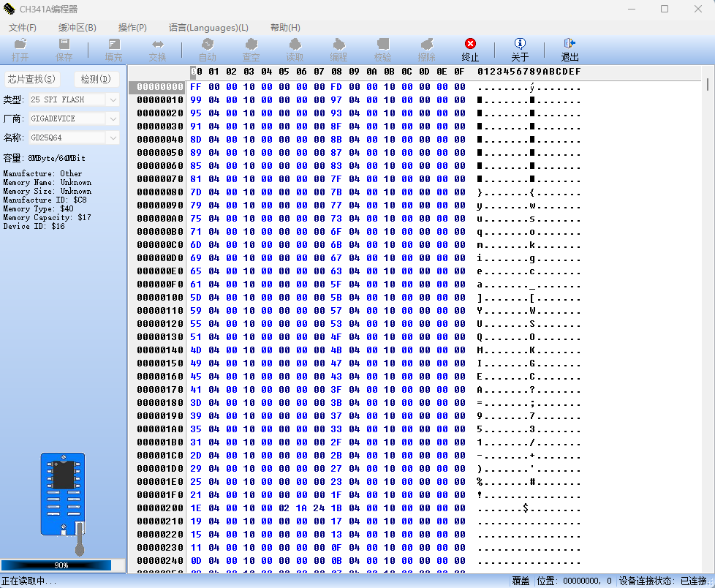Click the FD byte in row 00000000
This screenshot has width=715, height=588.
tap(336, 87)
